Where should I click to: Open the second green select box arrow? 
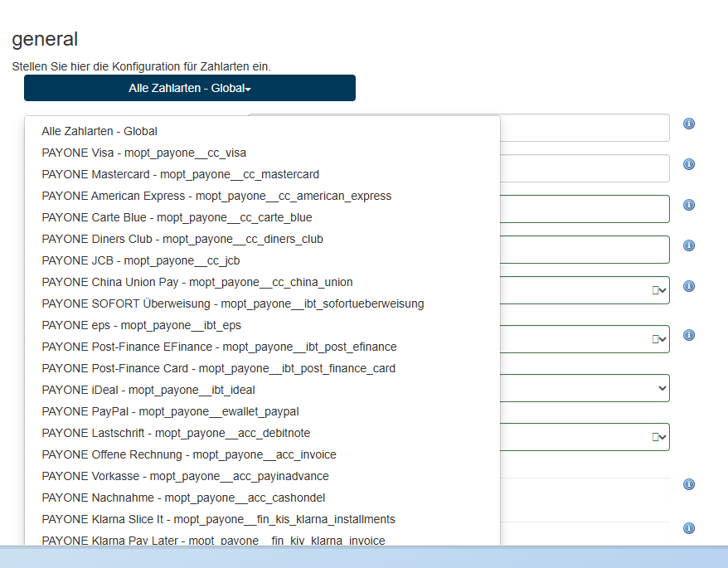click(x=662, y=339)
